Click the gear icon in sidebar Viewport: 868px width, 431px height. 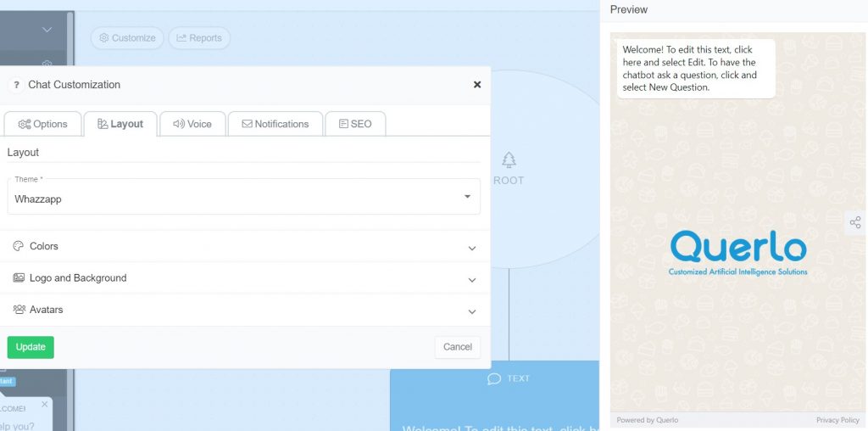click(47, 64)
